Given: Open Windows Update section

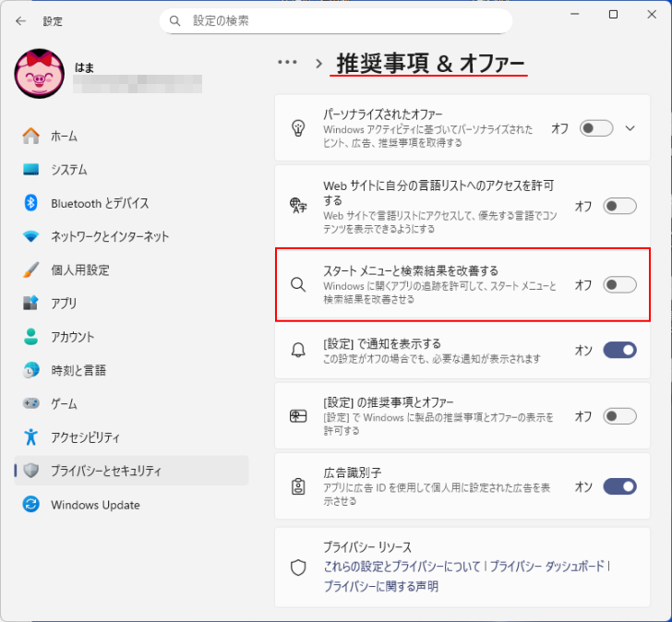Looking at the screenshot, I should [132, 504].
